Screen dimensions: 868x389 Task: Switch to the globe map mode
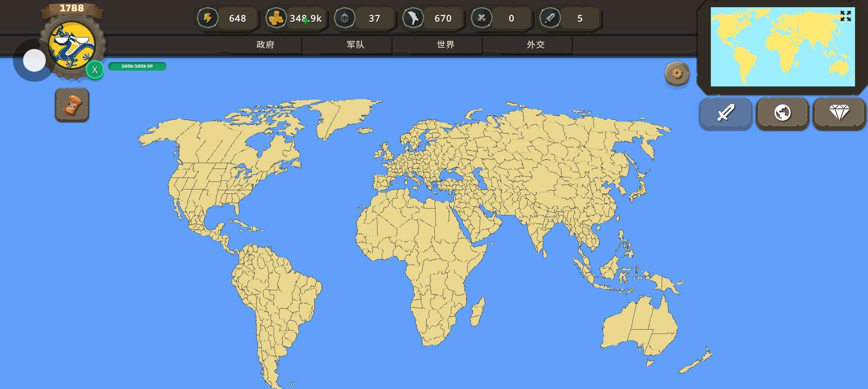[x=783, y=113]
